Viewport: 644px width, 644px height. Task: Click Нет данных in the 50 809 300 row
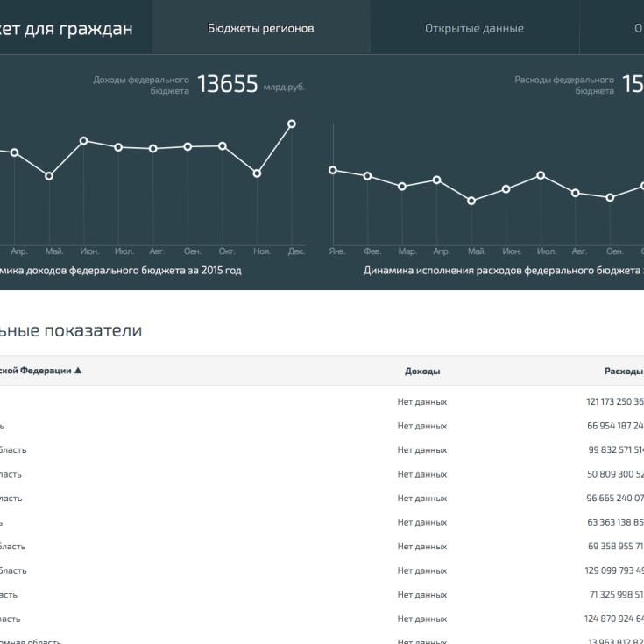(x=422, y=474)
